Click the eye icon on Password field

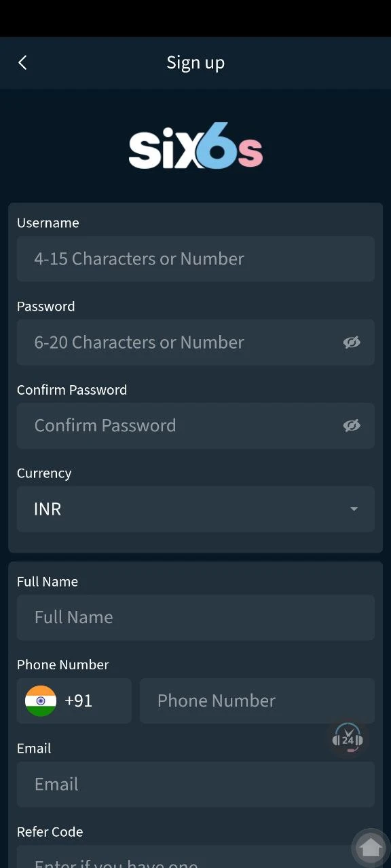click(x=352, y=342)
